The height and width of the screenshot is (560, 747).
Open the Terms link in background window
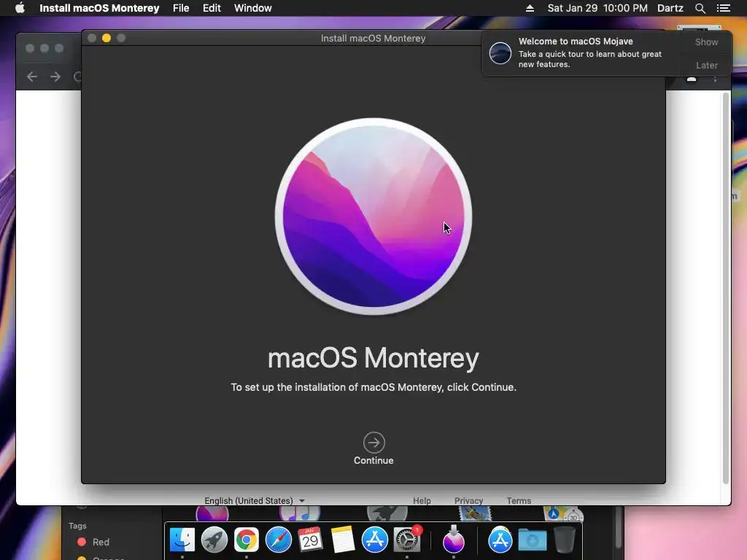tap(519, 500)
